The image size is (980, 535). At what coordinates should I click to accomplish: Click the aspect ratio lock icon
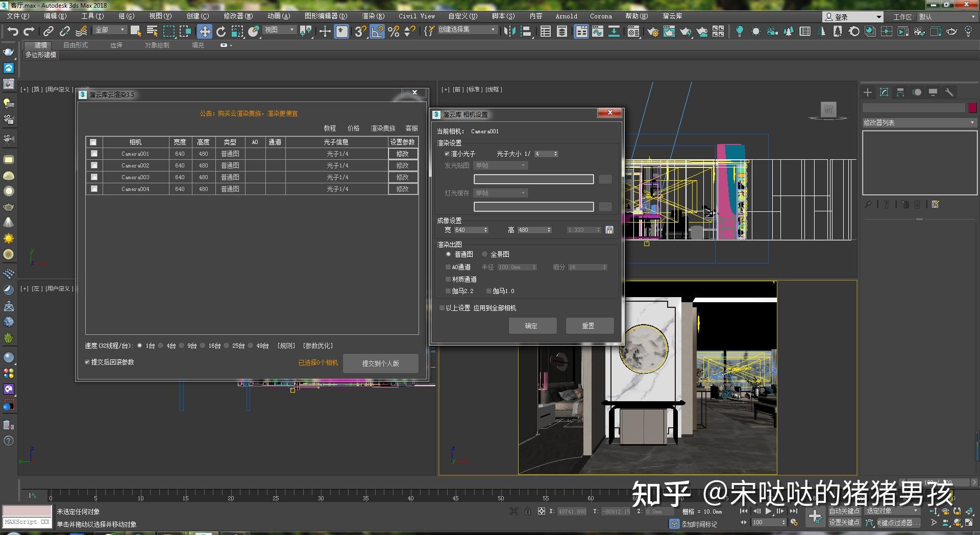point(609,230)
